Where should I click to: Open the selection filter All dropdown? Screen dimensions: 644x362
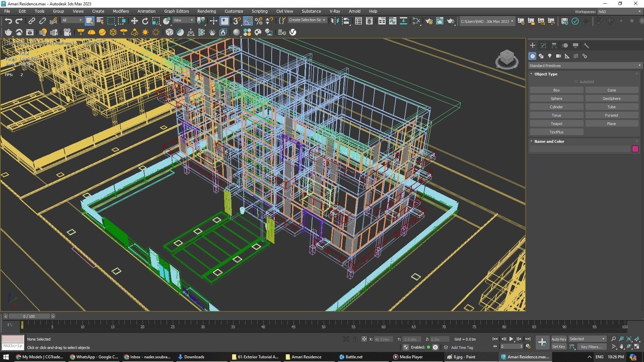[x=72, y=20]
